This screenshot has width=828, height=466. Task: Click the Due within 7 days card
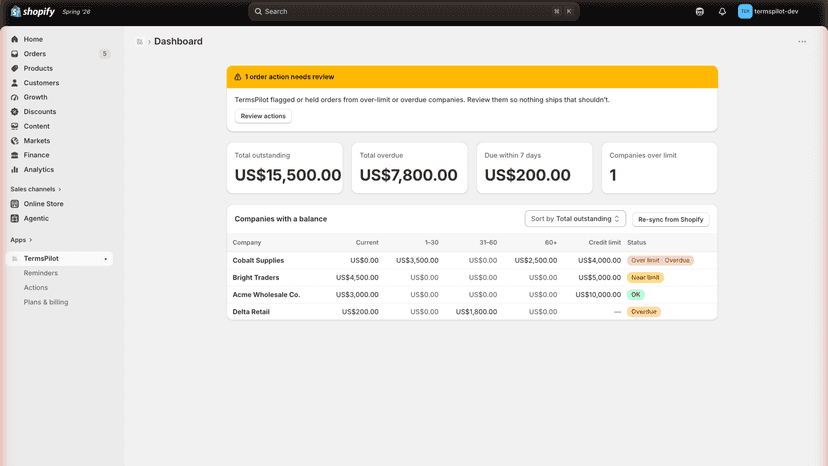pos(534,168)
